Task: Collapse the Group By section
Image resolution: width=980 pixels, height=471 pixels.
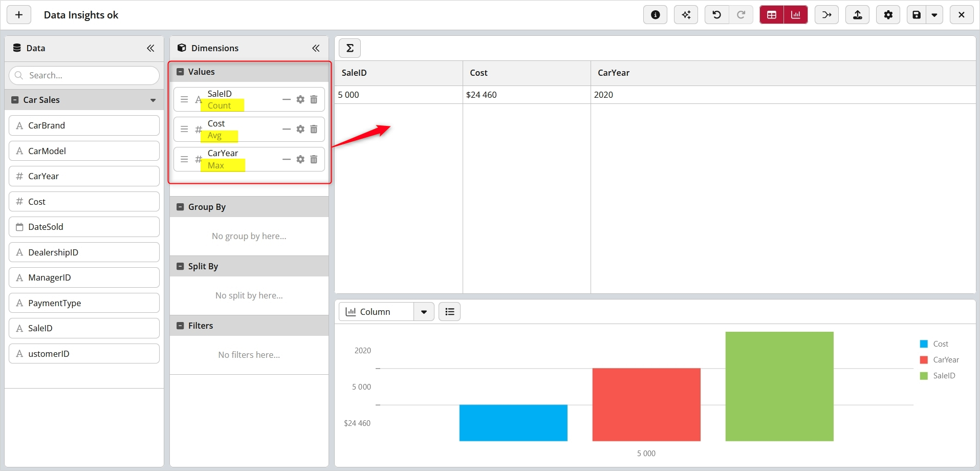Action: [x=180, y=207]
